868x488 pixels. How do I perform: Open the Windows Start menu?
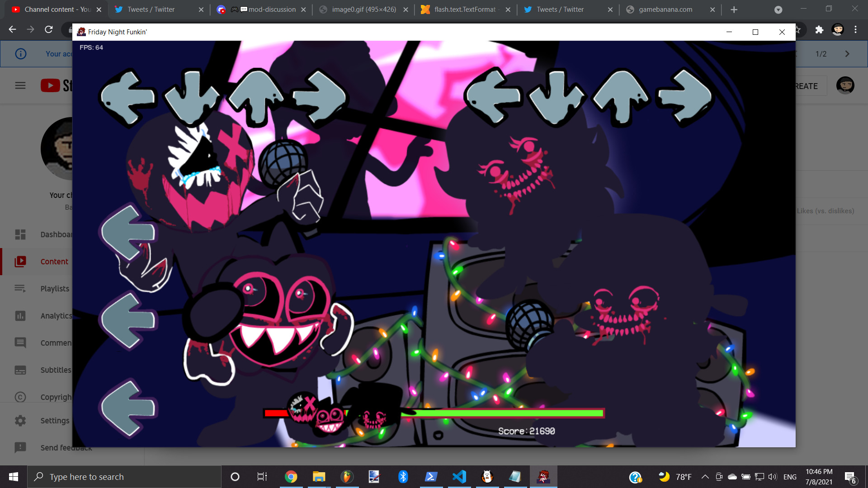click(x=14, y=477)
